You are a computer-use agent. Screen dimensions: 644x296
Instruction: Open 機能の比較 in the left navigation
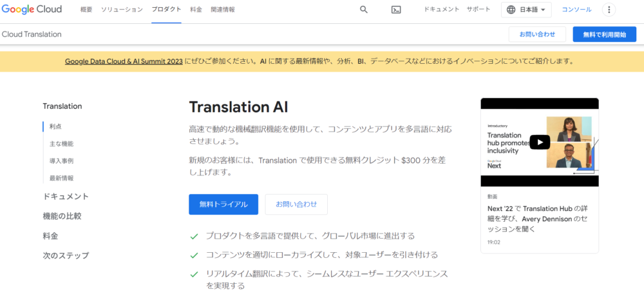pos(62,216)
